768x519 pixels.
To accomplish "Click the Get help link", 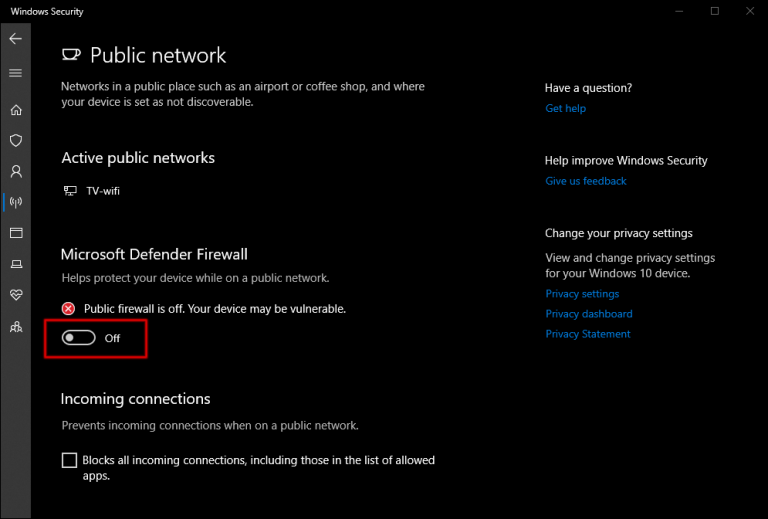I will coord(565,108).
